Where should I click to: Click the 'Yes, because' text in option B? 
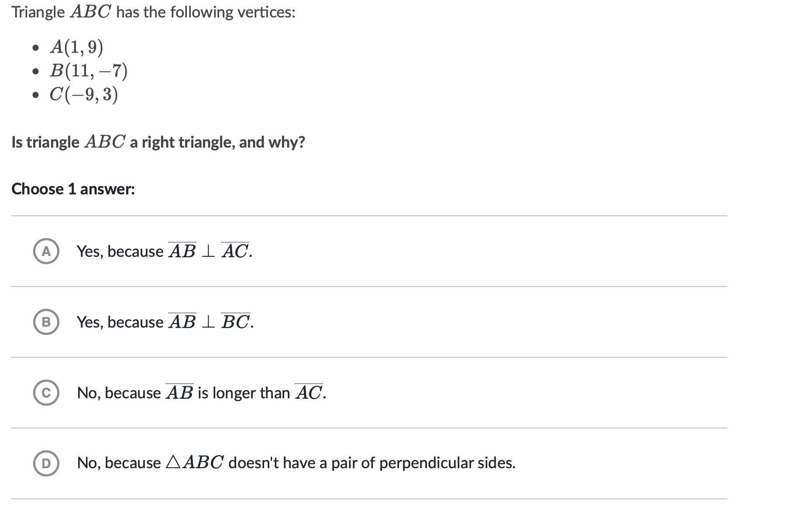pyautogui.click(x=120, y=322)
